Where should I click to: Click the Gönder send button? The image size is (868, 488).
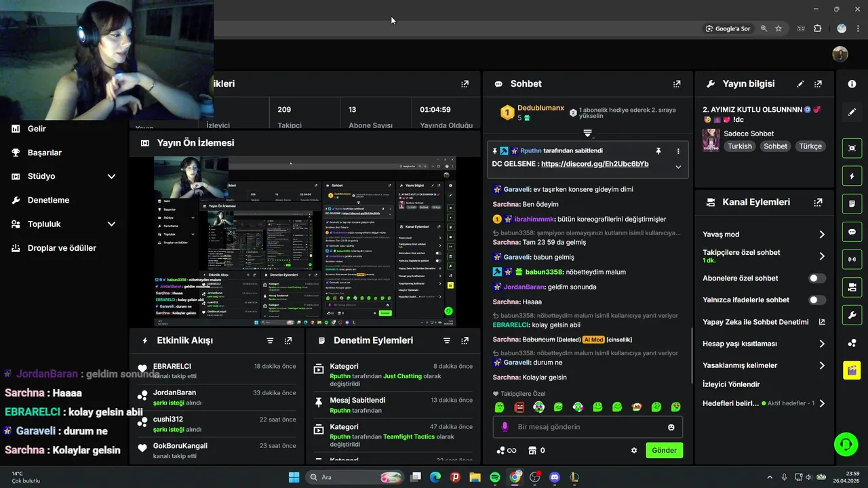665,450
